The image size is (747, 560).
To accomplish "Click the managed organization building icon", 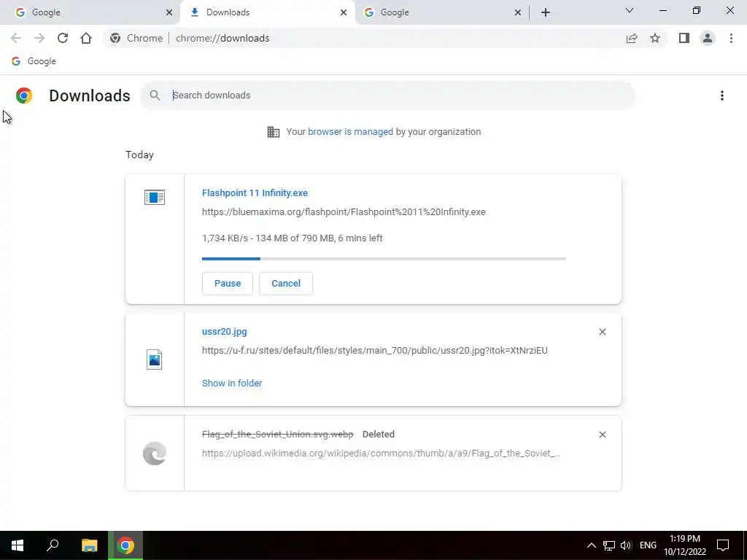I will pyautogui.click(x=274, y=132).
